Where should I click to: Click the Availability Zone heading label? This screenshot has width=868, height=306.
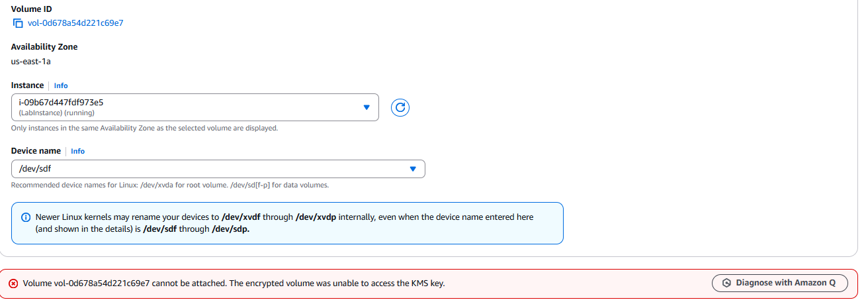44,47
